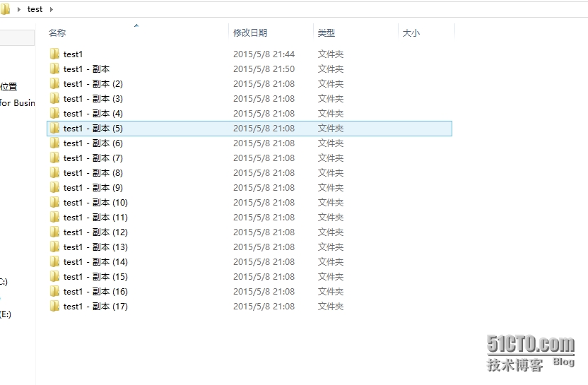Select the name test1 - 副本 (9)

coord(93,188)
